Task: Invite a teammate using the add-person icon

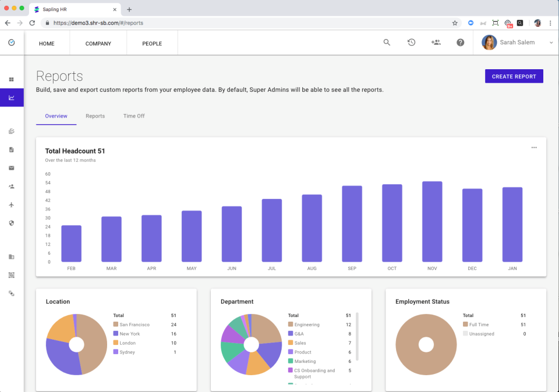Action: (436, 42)
